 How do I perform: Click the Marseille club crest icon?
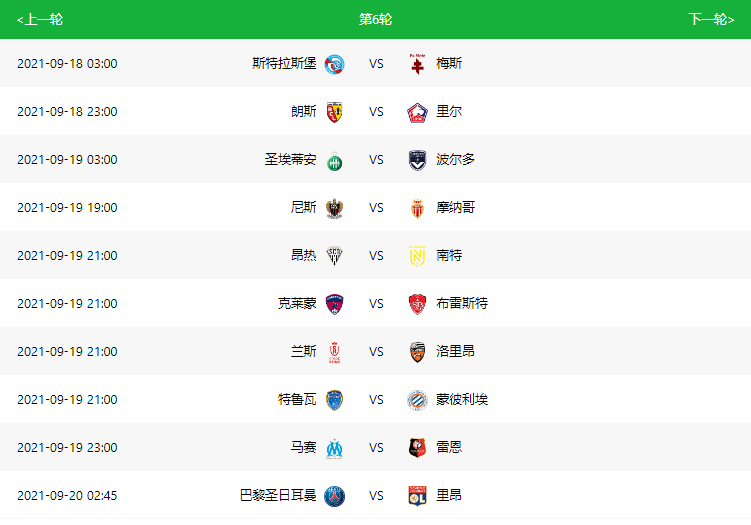coord(334,447)
